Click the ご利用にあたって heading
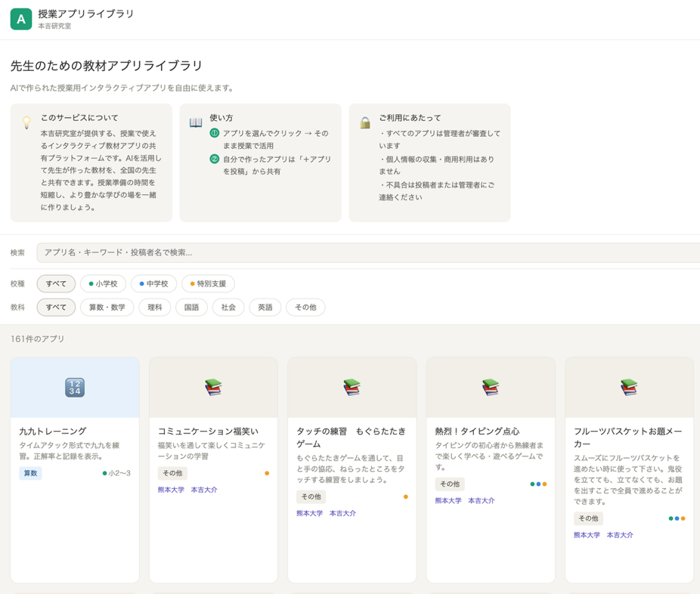 [x=410, y=118]
